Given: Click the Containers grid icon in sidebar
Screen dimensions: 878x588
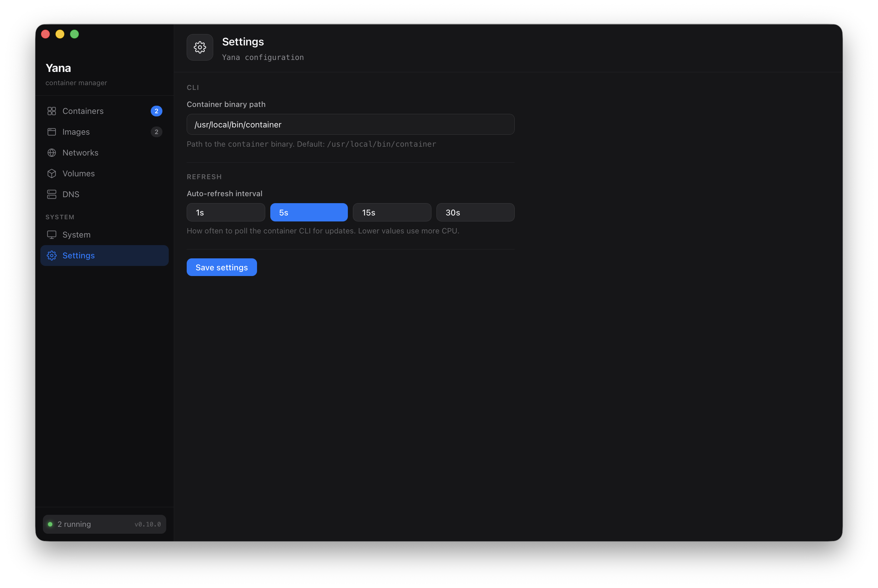Looking at the screenshot, I should tap(52, 111).
